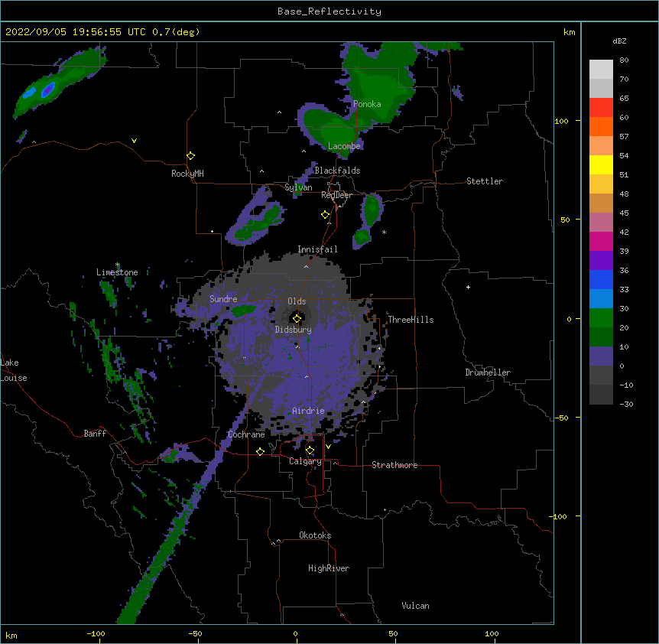The width and height of the screenshot is (659, 644).
Task: Click the yellow v marker east of the Calgary diamond
Action: pyautogui.click(x=328, y=447)
